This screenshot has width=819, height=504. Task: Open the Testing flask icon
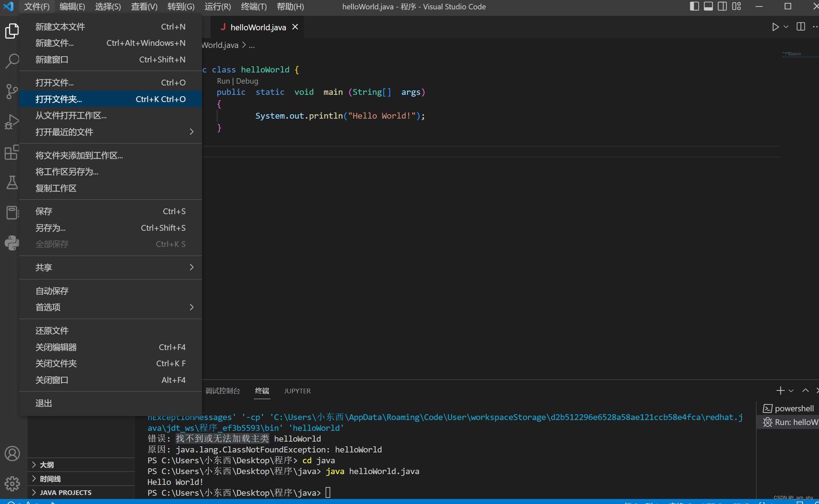tap(12, 182)
